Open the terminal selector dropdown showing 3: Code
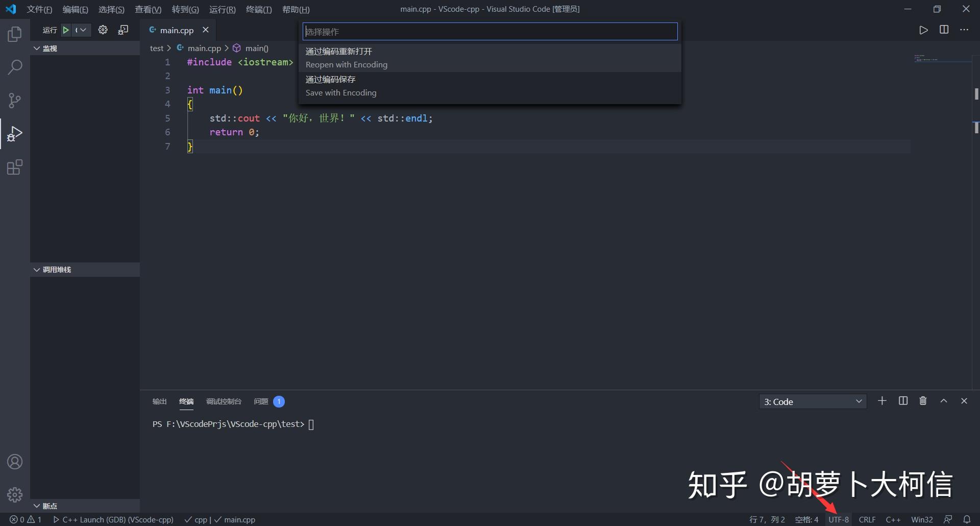Screen dimensions: 980x526 click(813, 401)
